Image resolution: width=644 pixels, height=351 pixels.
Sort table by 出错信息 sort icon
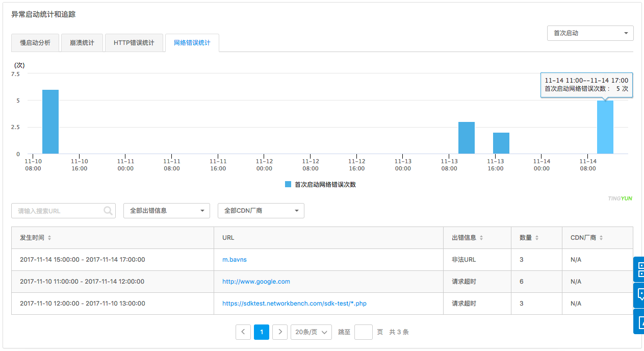[x=481, y=238]
